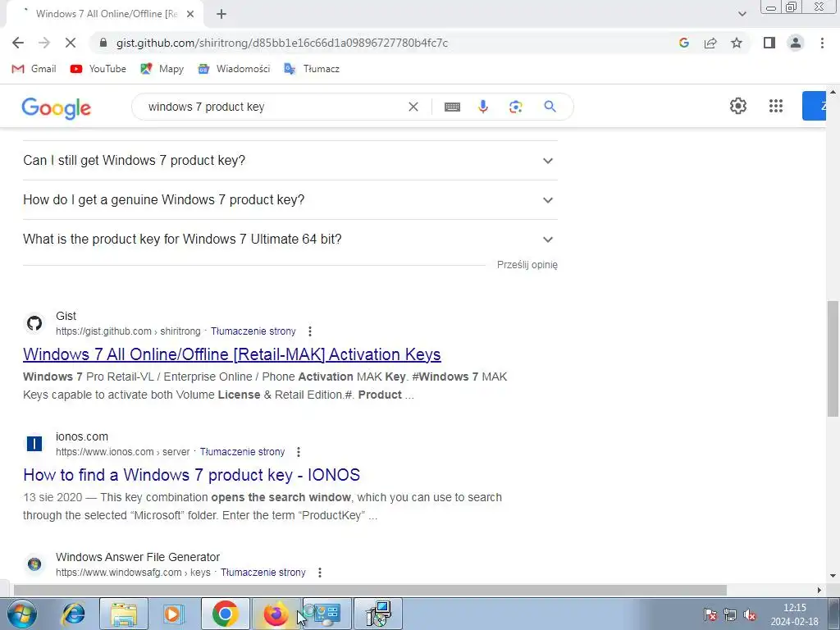Open Google settings gear
This screenshot has width=840, height=630.
738,106
